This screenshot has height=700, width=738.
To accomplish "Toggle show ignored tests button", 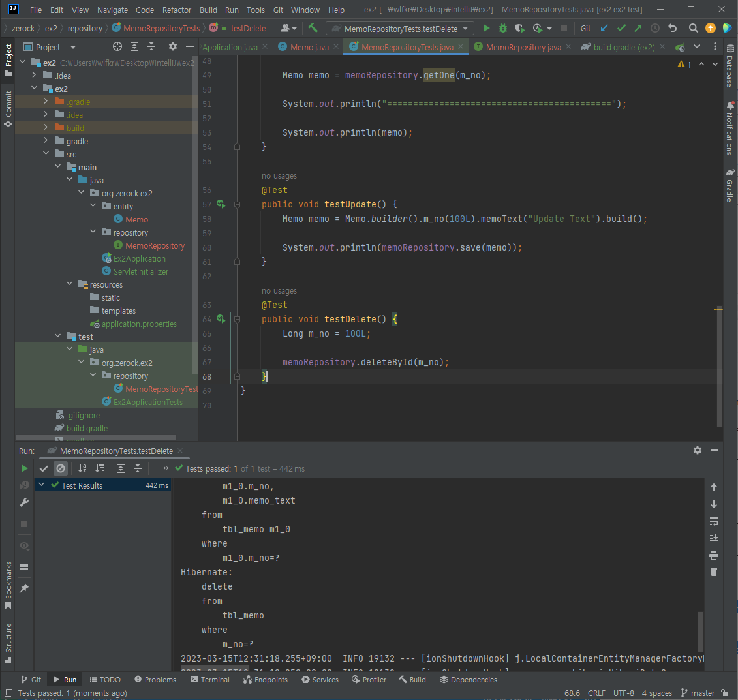I will coord(61,468).
